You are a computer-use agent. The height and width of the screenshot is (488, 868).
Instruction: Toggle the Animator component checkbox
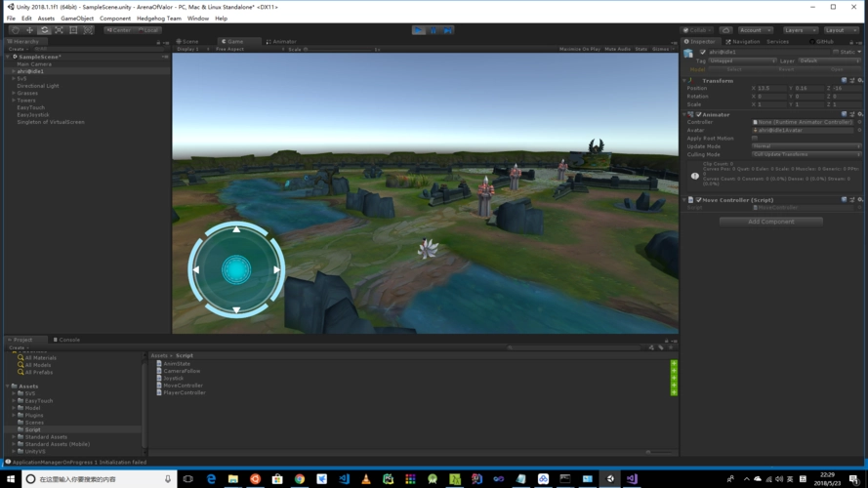(699, 114)
